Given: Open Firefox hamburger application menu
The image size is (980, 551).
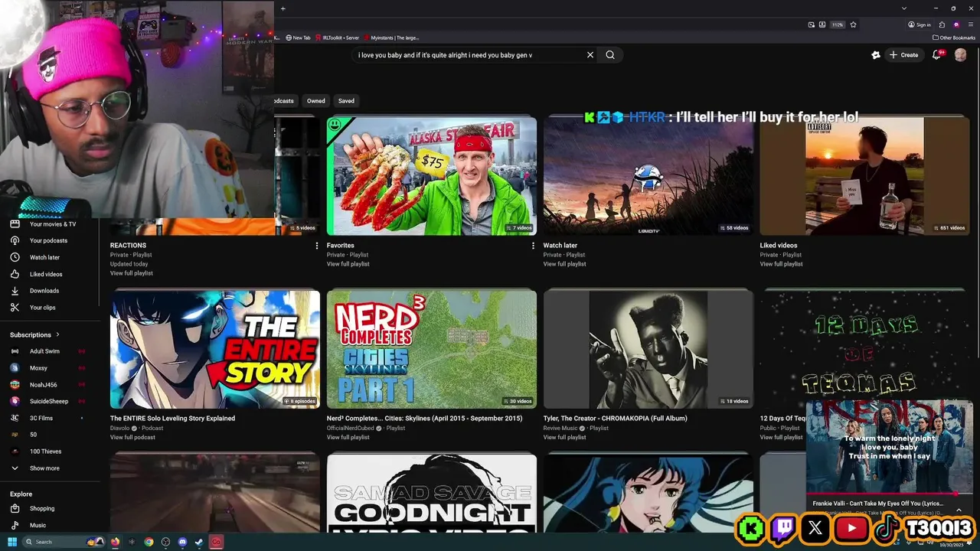Looking at the screenshot, I should point(971,24).
